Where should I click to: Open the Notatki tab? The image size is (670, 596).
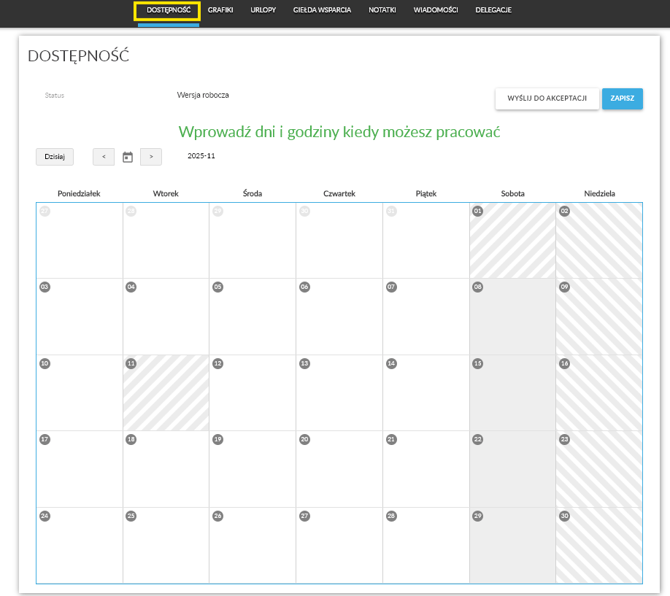coord(382,10)
